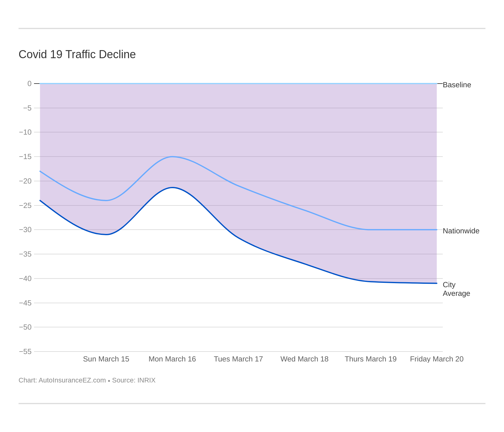This screenshot has width=504, height=432.
Task: Select the Tues March 17 axis label
Action: point(238,359)
